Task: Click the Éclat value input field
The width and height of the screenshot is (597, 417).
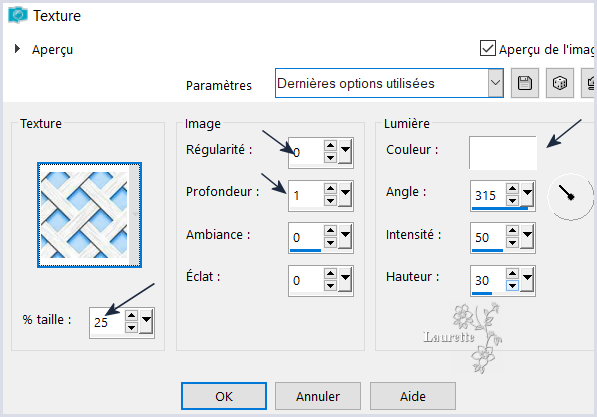Action: tap(306, 281)
